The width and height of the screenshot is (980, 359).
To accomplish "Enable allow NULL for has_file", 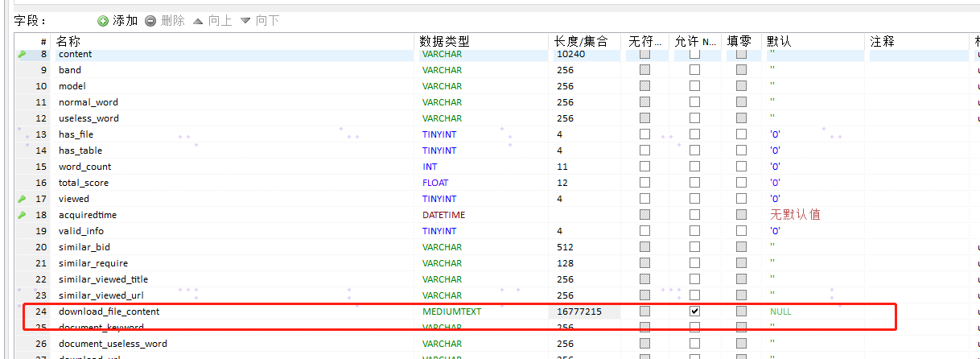I will 694,134.
